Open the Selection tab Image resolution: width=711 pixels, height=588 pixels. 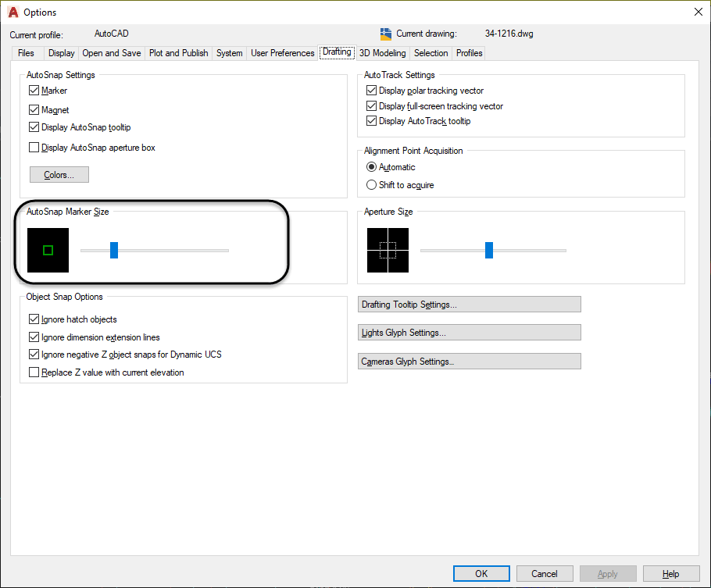(431, 52)
